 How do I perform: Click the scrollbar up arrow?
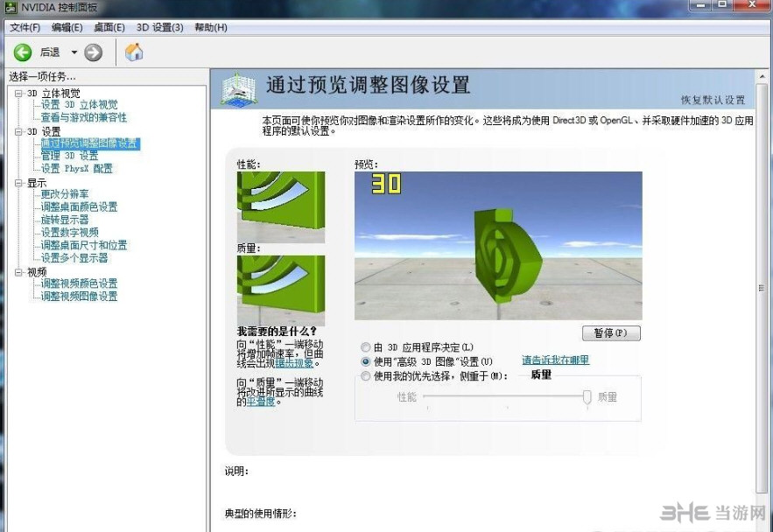pos(762,76)
